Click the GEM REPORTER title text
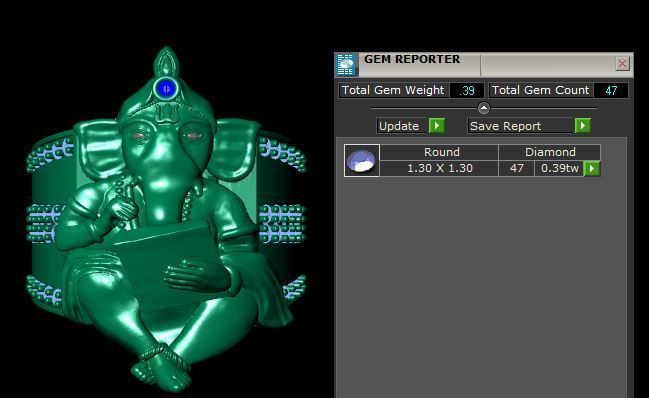The image size is (649, 398). tap(412, 60)
